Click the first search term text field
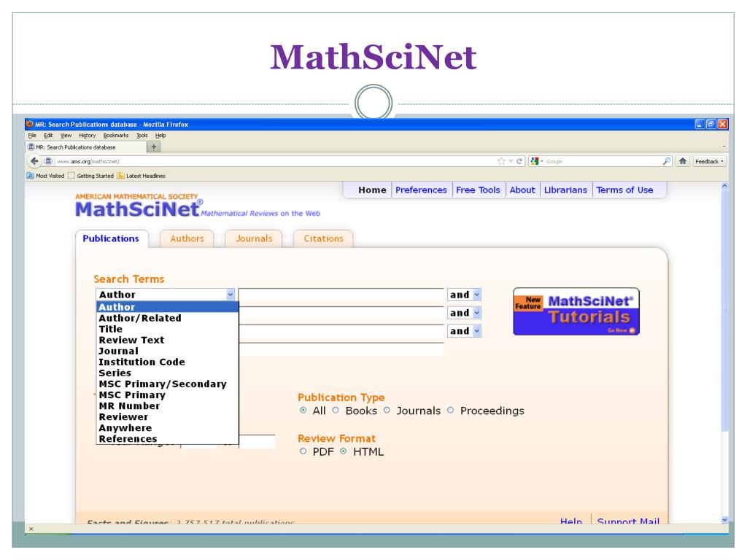747x560 pixels. 341,295
